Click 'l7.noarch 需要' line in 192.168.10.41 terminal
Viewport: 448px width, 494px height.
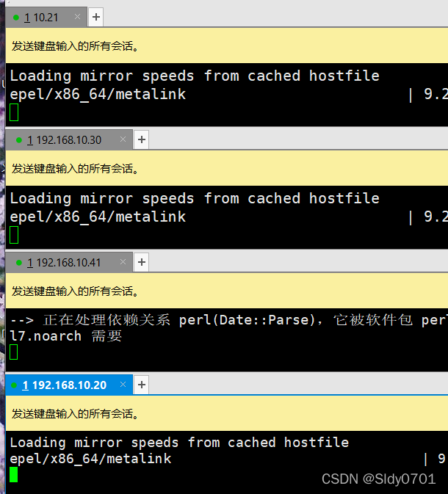coord(65,336)
